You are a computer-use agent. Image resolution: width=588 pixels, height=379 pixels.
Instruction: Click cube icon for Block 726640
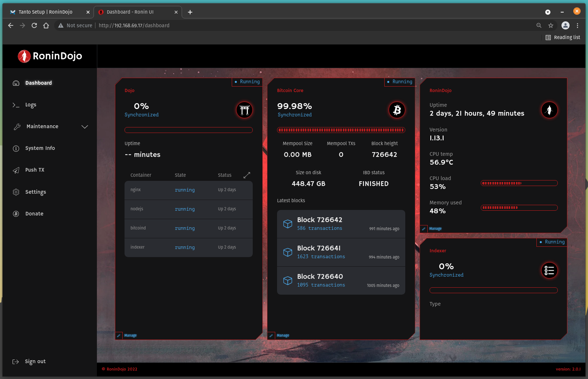[x=288, y=281]
